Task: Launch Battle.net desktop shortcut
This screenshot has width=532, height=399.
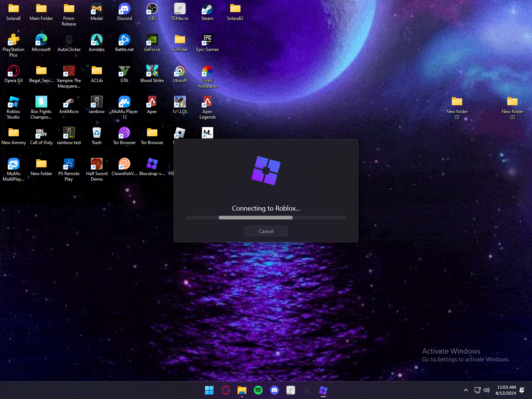Action: pos(125,43)
